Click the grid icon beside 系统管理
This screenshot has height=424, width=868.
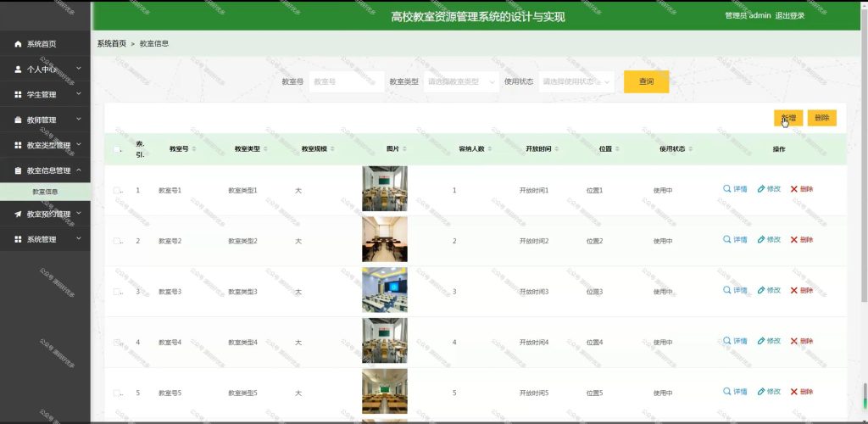[19, 240]
